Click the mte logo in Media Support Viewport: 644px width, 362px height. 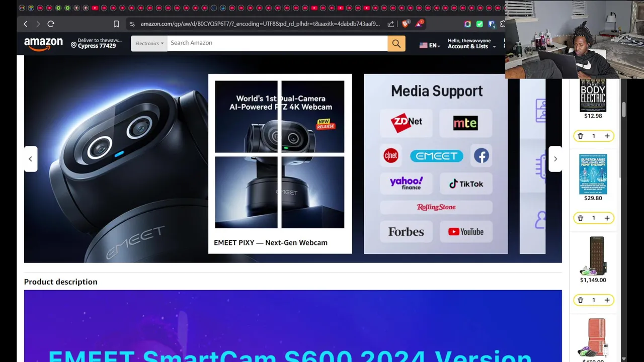pyautogui.click(x=465, y=123)
